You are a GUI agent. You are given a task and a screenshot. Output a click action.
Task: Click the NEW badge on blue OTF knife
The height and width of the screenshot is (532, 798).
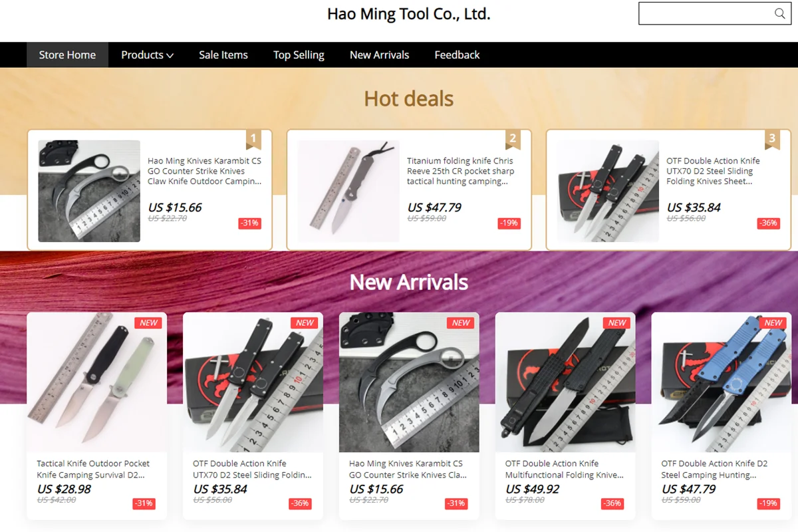coord(773,323)
